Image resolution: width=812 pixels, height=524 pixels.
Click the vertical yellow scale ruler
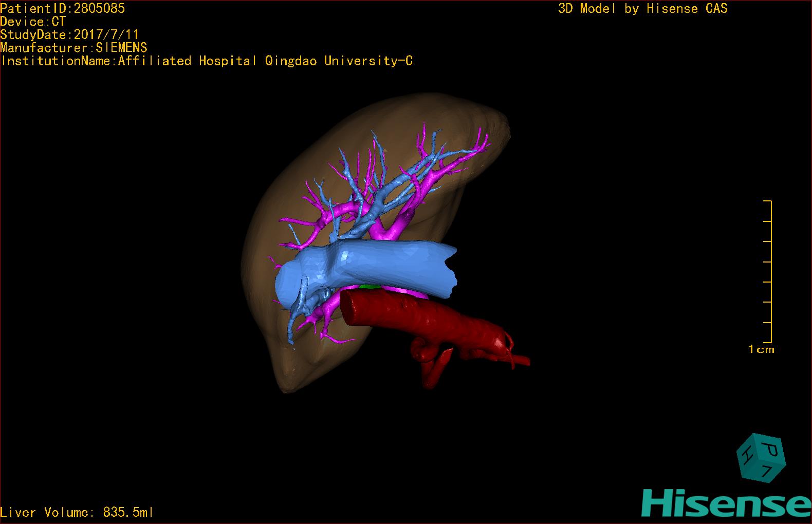click(770, 271)
